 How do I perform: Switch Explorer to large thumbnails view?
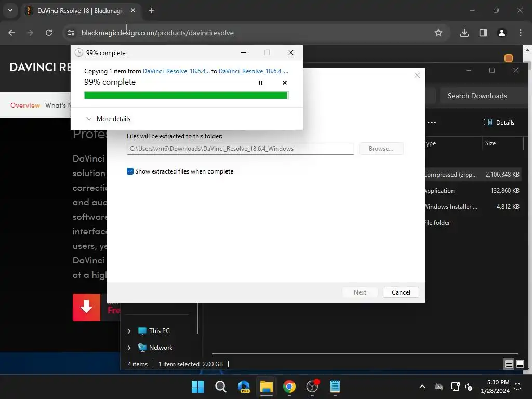pyautogui.click(x=520, y=364)
